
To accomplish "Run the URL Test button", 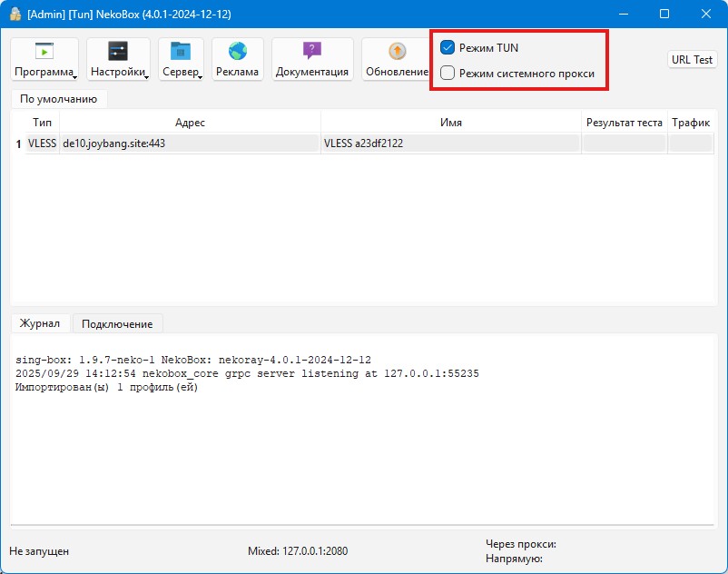I will pyautogui.click(x=692, y=59).
